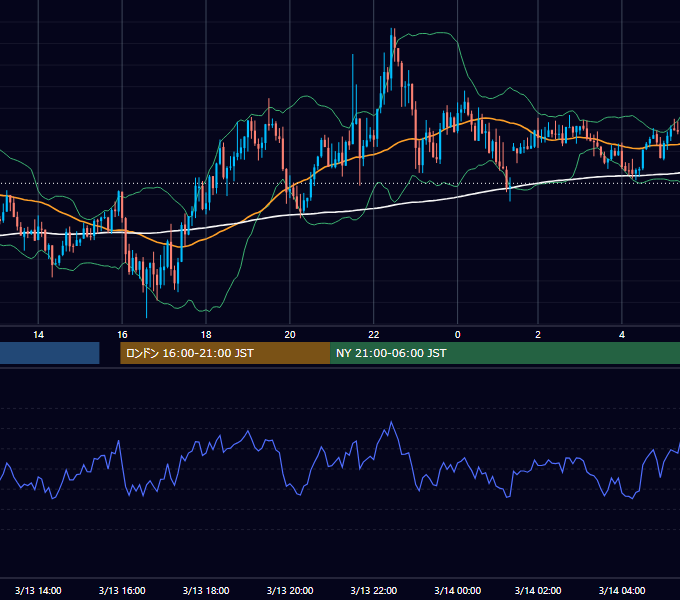Click the 4 hour label on chart axis

pos(622,335)
